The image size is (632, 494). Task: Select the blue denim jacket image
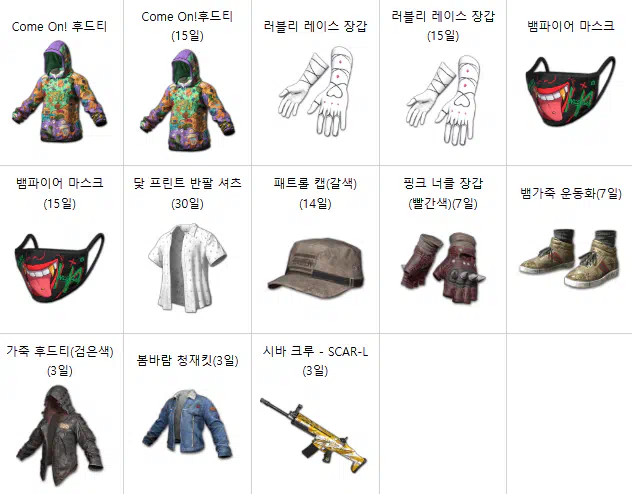187,426
